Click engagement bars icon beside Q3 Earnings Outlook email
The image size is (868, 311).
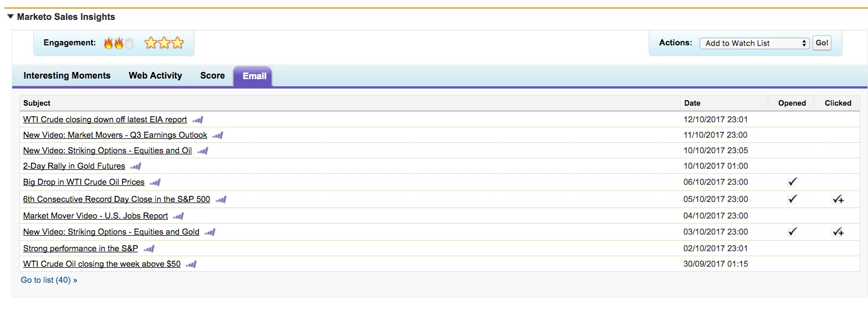218,135
